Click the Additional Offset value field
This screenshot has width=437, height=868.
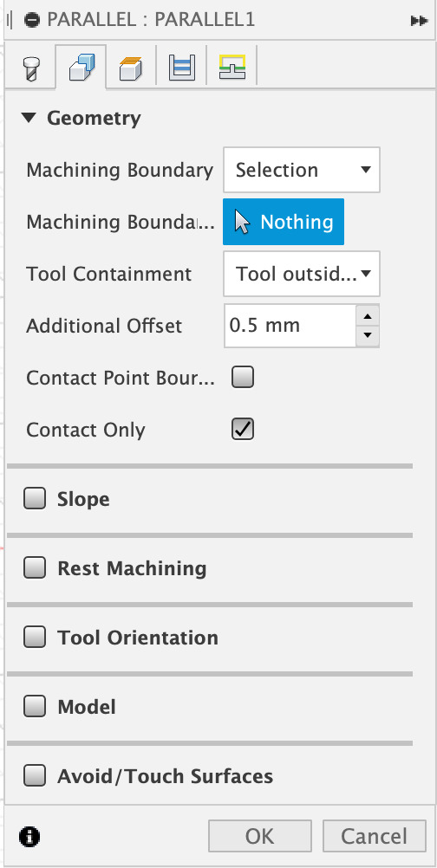pos(290,326)
